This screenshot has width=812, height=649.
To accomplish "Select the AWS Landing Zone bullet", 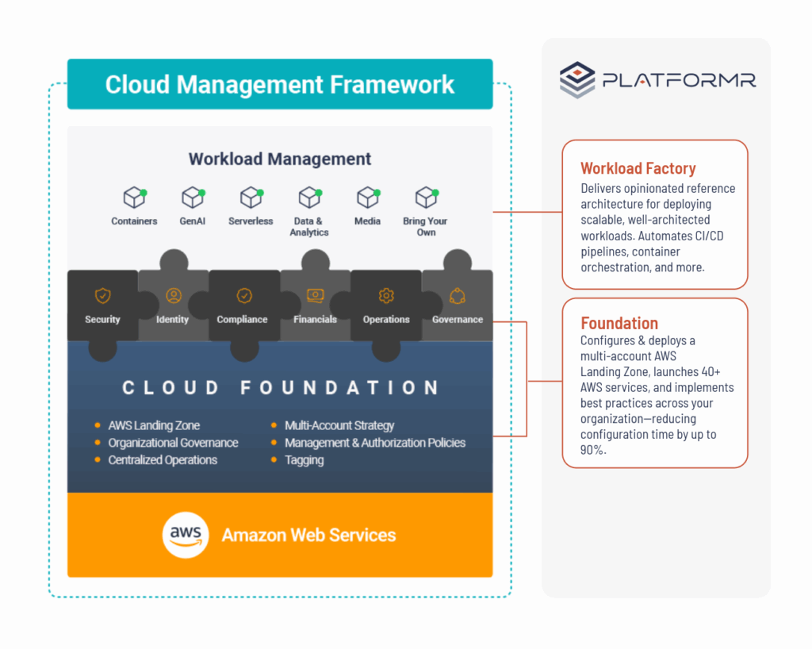I will [154, 425].
